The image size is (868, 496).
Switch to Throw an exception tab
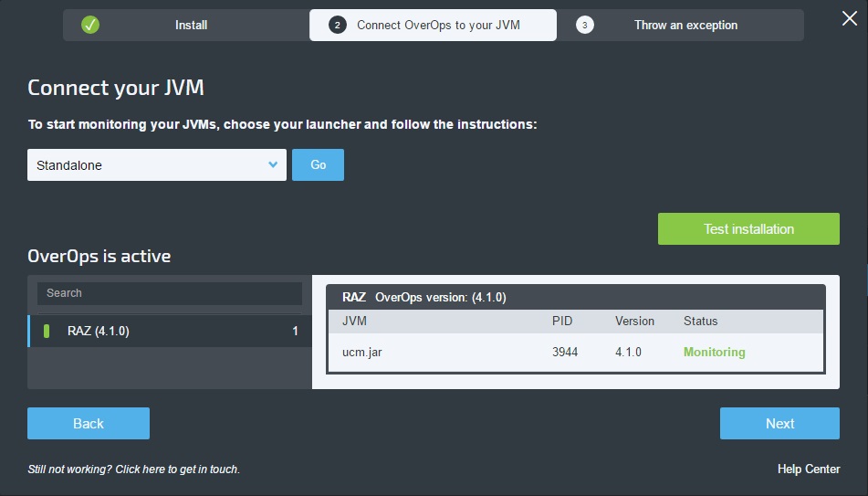point(680,25)
